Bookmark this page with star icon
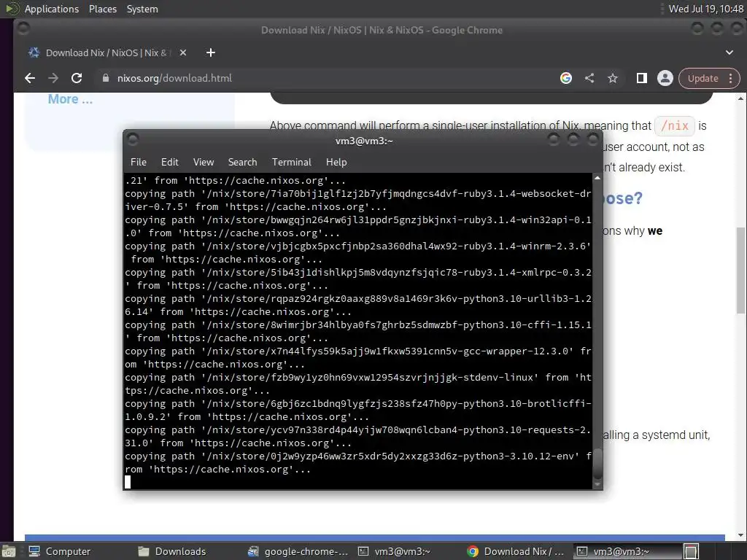Viewport: 747px width, 560px height. click(x=613, y=78)
